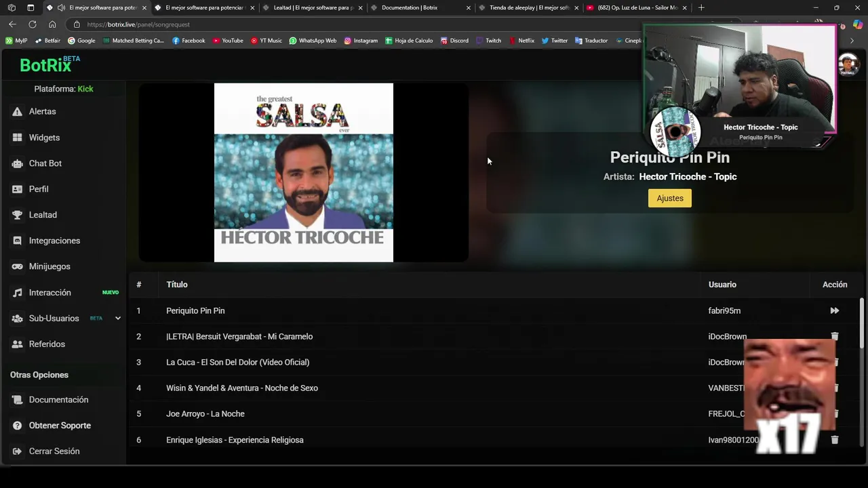Image resolution: width=868 pixels, height=488 pixels.
Task: Select row Joe Arroyo - La Noche
Action: 495,414
